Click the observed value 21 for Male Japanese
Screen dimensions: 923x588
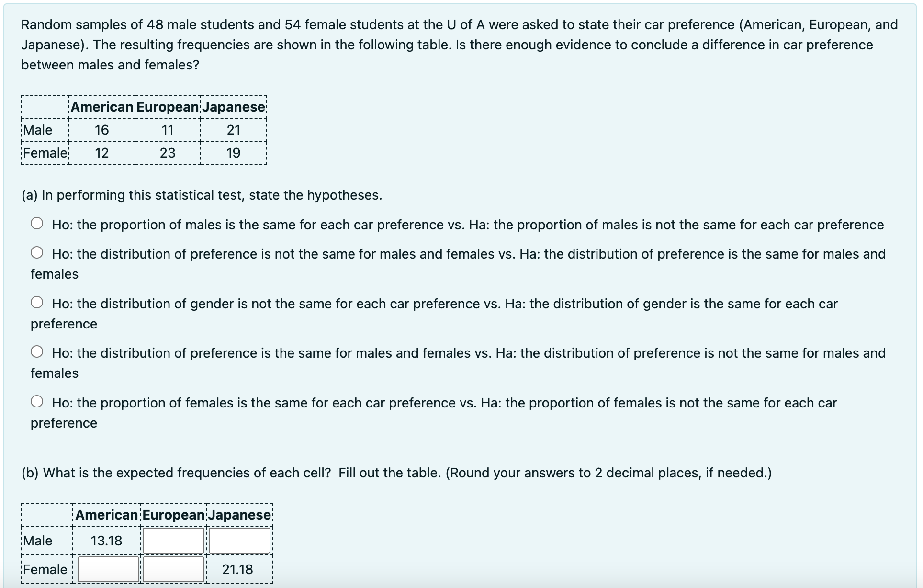click(x=232, y=130)
